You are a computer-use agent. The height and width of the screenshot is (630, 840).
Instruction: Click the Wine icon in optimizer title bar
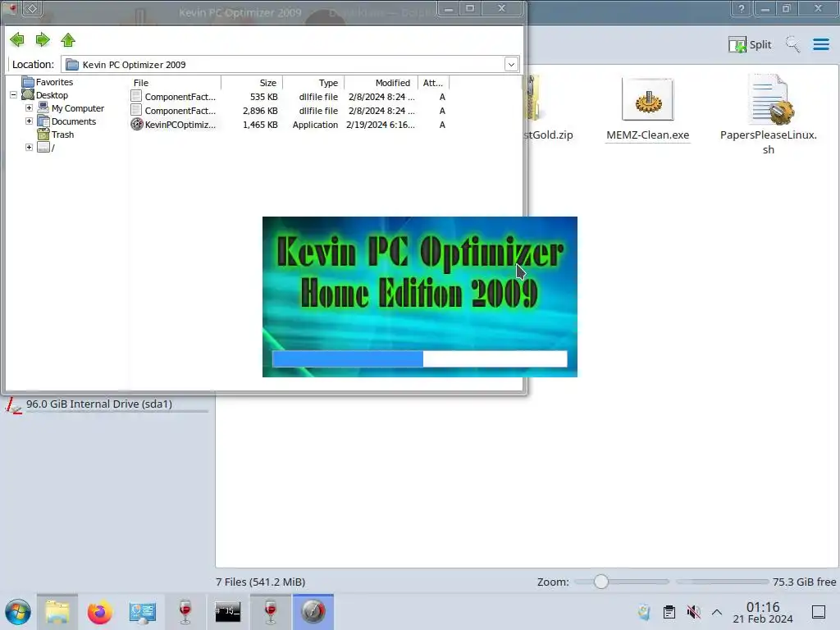(11, 7)
